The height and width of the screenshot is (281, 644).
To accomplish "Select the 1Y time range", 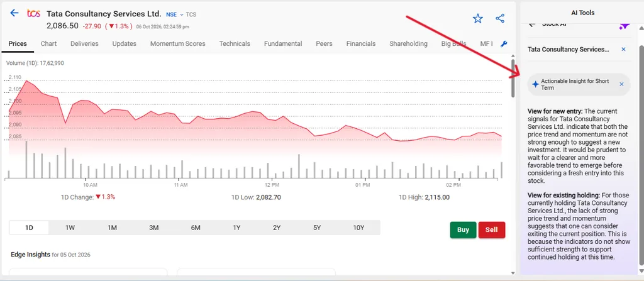I will [236, 228].
